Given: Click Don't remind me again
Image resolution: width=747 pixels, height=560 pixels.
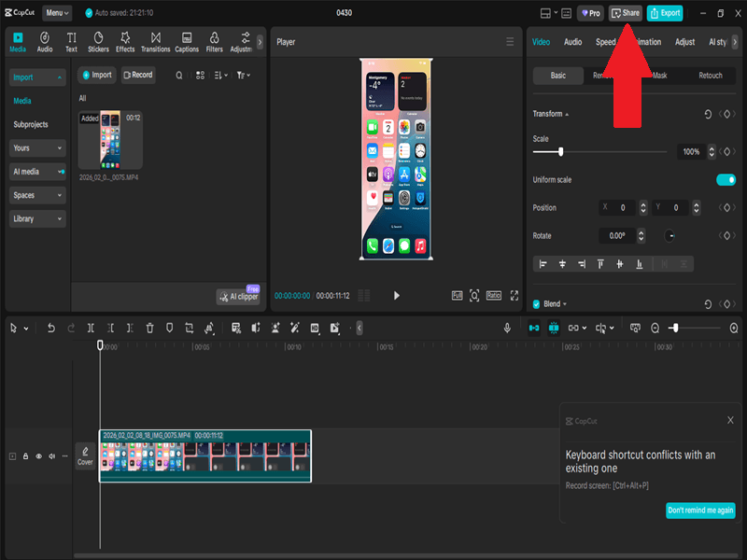Looking at the screenshot, I should [700, 511].
